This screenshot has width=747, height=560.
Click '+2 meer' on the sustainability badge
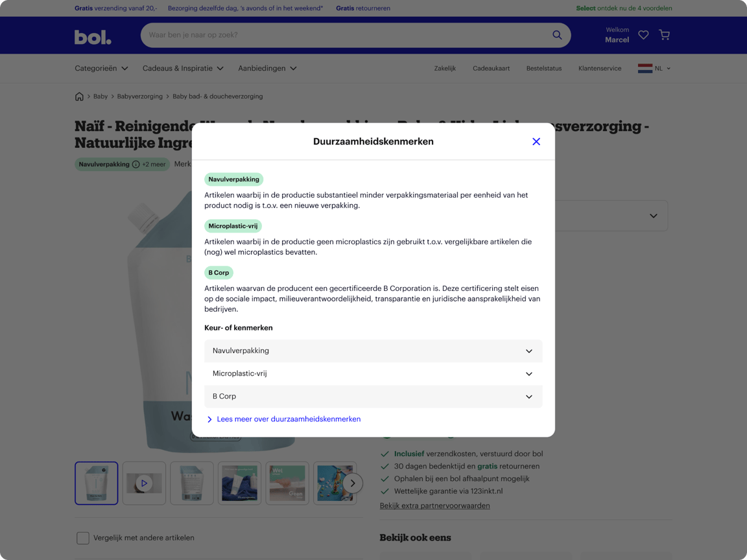pos(154,164)
